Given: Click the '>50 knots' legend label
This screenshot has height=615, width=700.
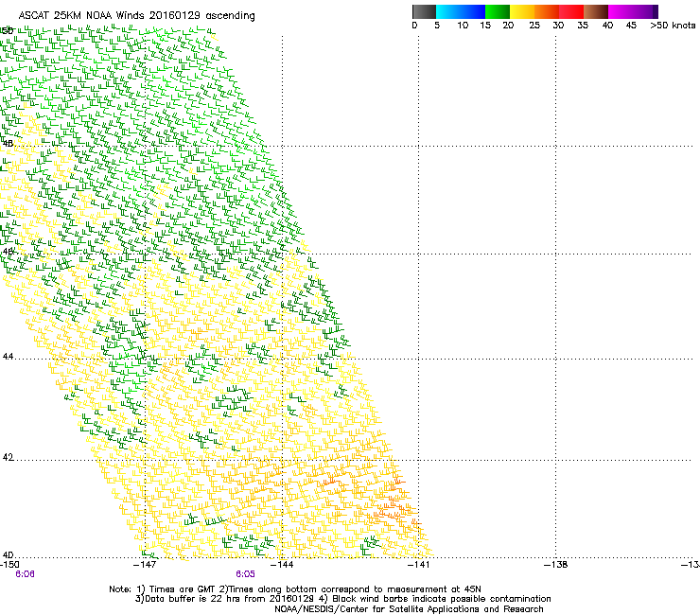Looking at the screenshot, I should (x=673, y=26).
